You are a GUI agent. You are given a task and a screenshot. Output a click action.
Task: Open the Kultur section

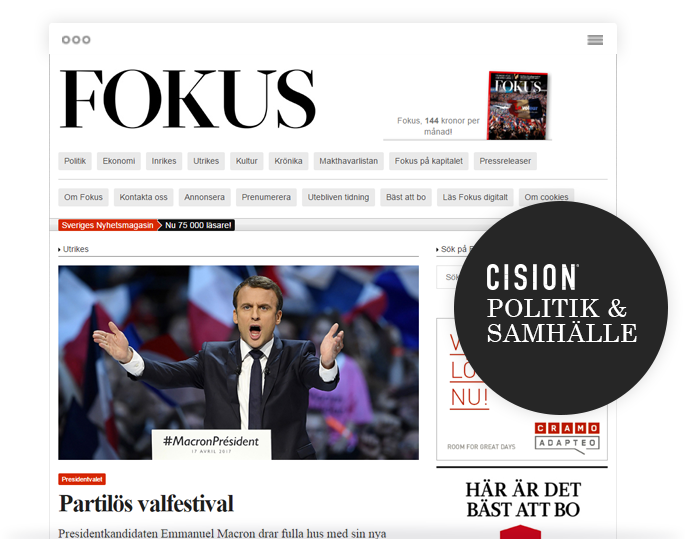247,161
